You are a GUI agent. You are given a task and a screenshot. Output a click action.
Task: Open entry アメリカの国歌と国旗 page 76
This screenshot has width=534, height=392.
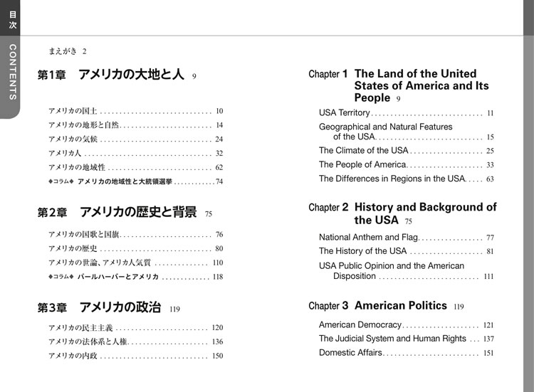coord(135,235)
